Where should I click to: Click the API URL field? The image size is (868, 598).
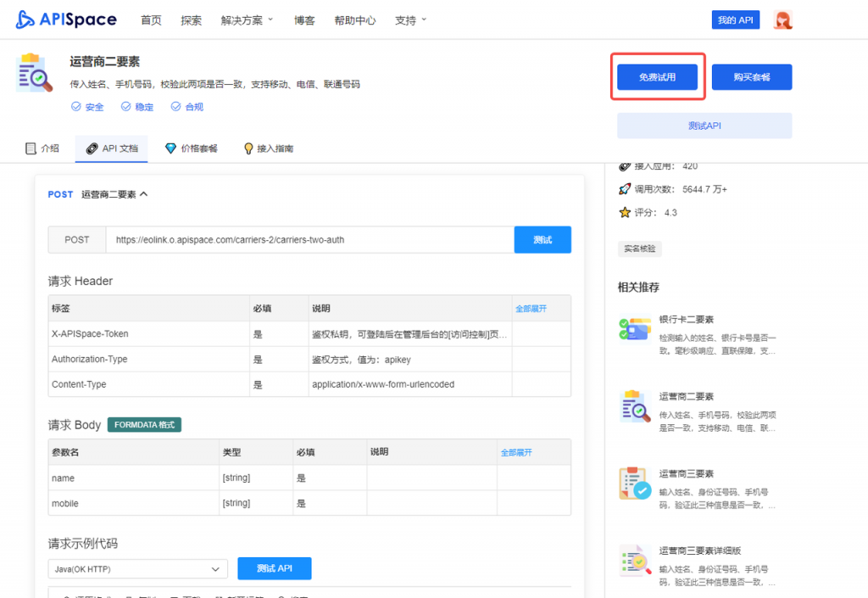(310, 240)
